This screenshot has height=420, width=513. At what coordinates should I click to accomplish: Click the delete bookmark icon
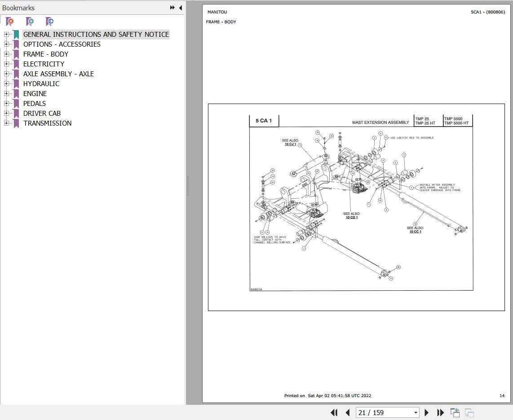[9, 22]
